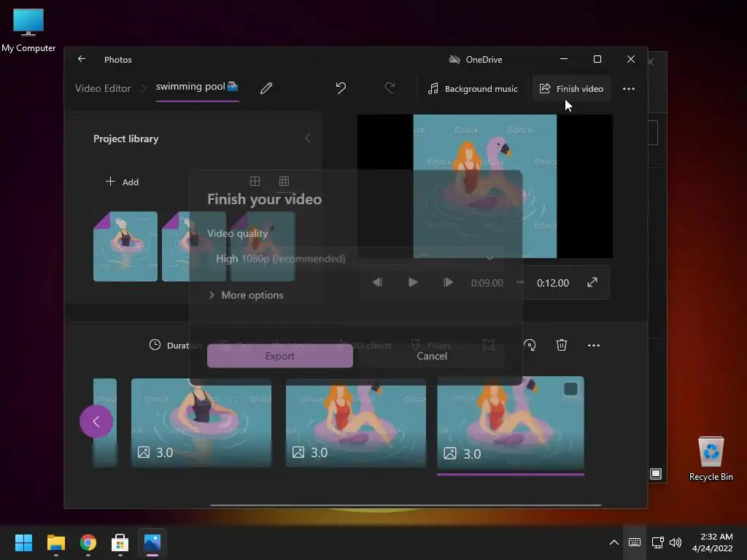747x560 pixels.
Task: Expand preview to full screen
Action: click(592, 282)
